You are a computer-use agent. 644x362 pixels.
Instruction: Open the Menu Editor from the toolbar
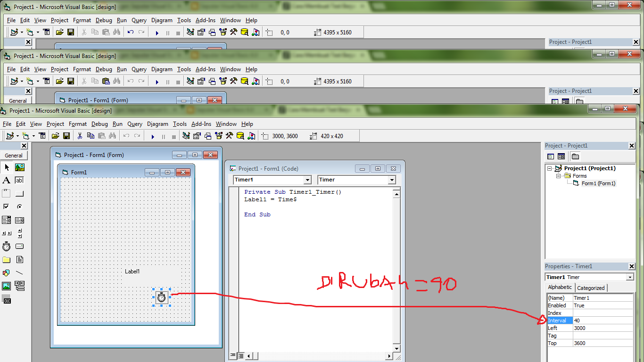pos(41,136)
